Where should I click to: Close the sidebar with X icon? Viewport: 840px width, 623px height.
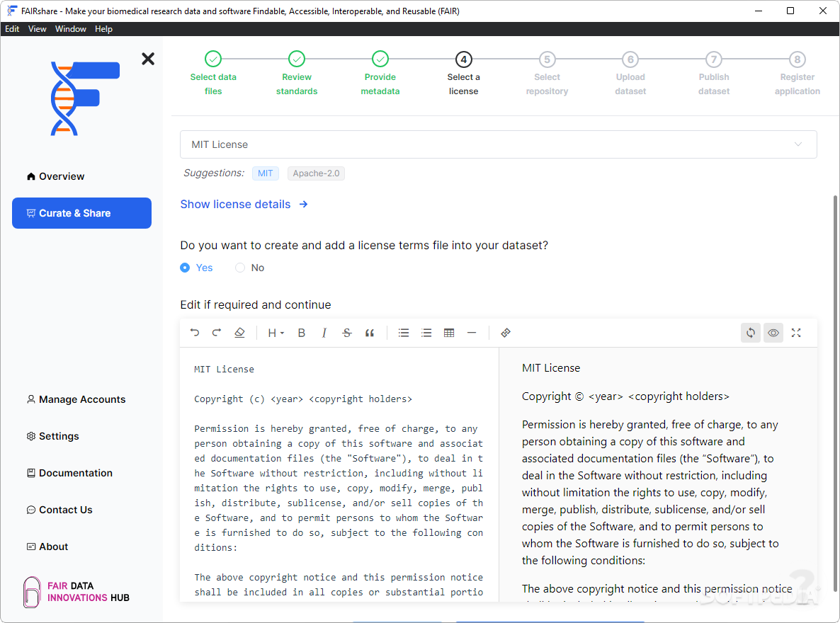(148, 58)
